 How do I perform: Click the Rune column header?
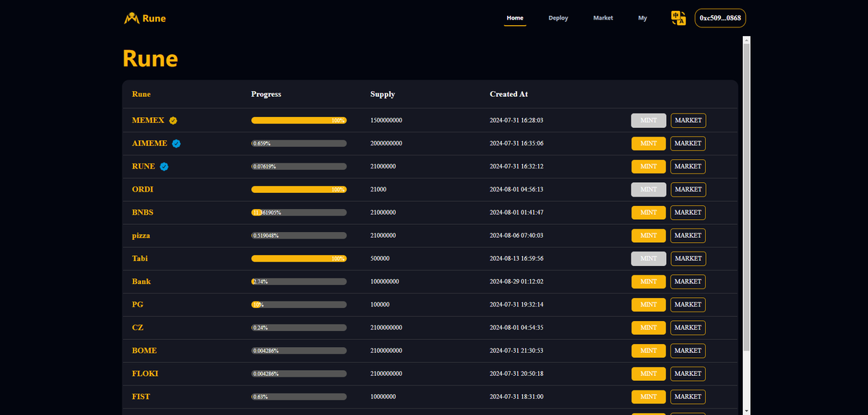141,94
